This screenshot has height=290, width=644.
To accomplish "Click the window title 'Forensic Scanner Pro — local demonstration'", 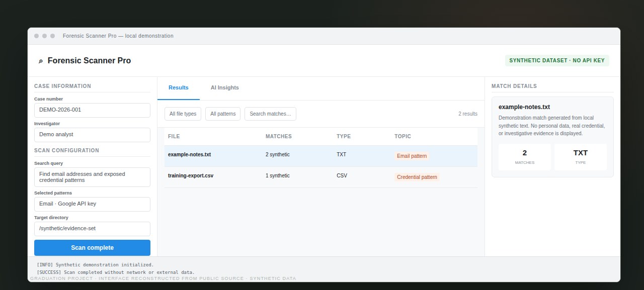I will [x=118, y=36].
